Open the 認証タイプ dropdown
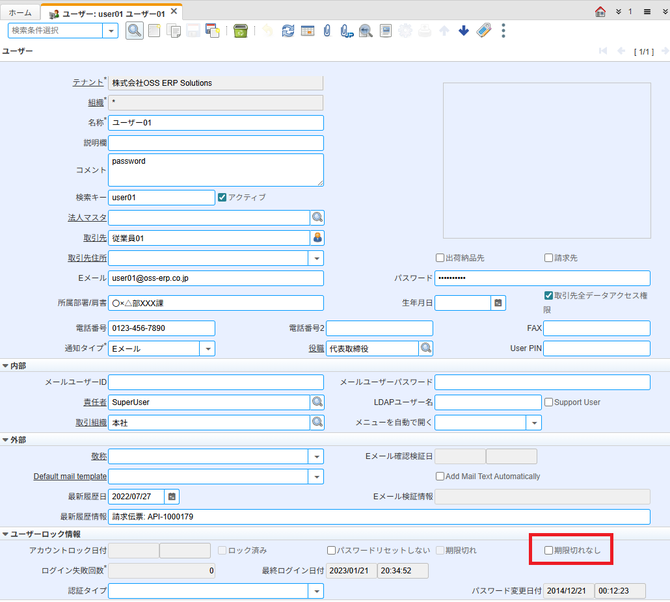This screenshot has width=670, height=602. point(316,591)
